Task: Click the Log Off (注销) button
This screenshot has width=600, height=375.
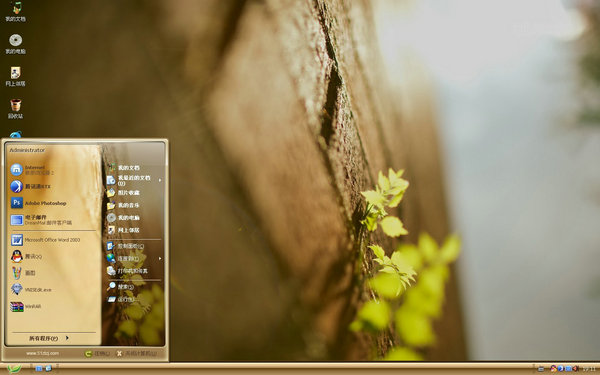Action: point(97,354)
